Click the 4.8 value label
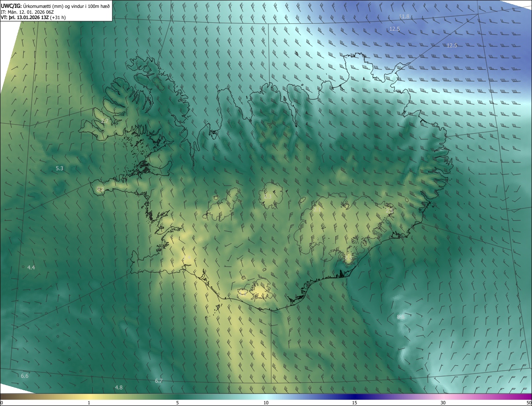Image resolution: width=532 pixels, height=406 pixels. coord(118,388)
